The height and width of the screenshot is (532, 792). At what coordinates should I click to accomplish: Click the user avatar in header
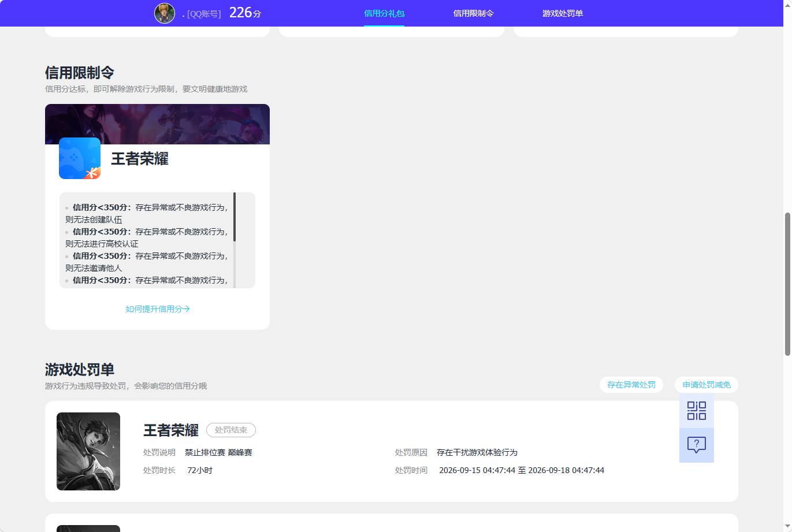165,13
